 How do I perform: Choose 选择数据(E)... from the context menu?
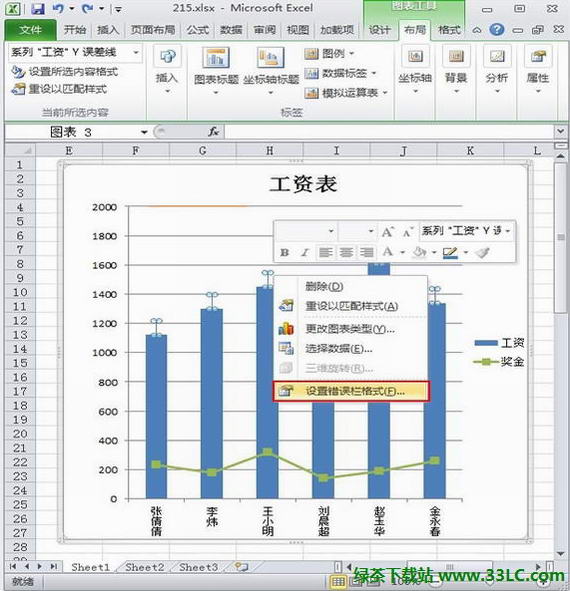(351, 349)
